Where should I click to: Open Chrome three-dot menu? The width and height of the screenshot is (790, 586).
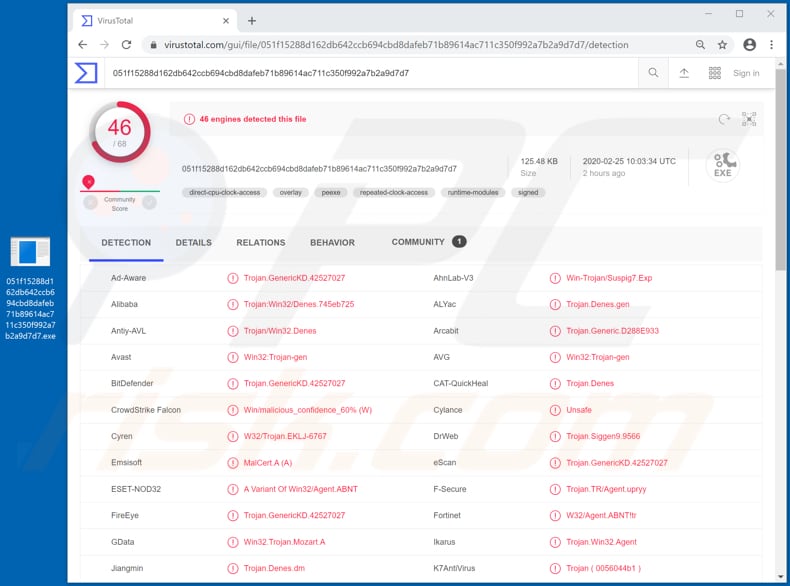(x=771, y=45)
